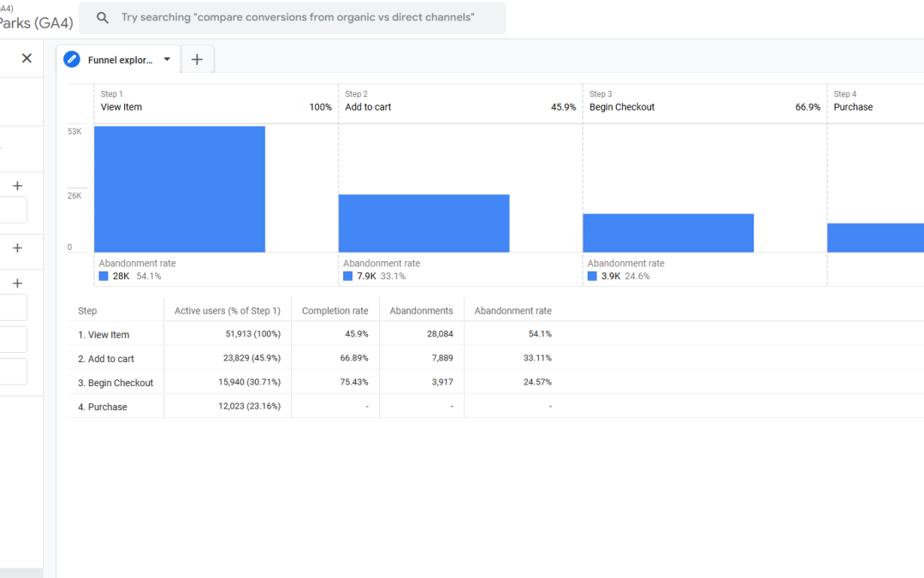Click the search magnifier icon
This screenshot has width=924, height=578.
(103, 18)
